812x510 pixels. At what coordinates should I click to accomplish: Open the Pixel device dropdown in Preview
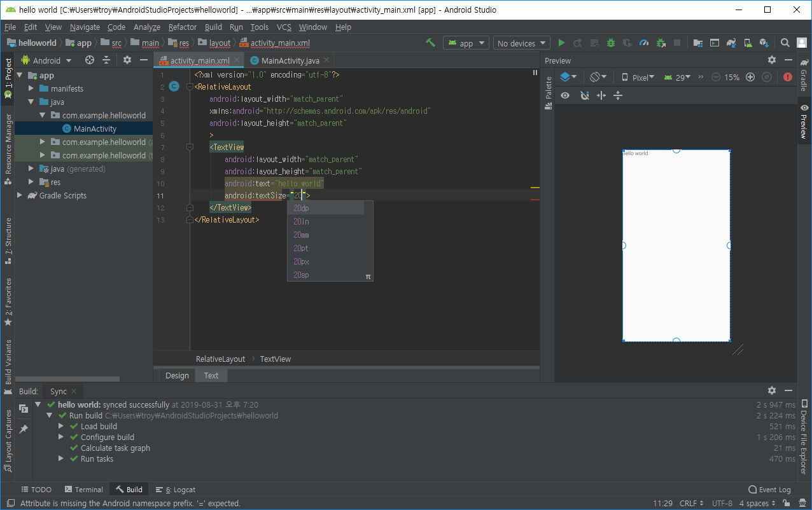click(638, 77)
